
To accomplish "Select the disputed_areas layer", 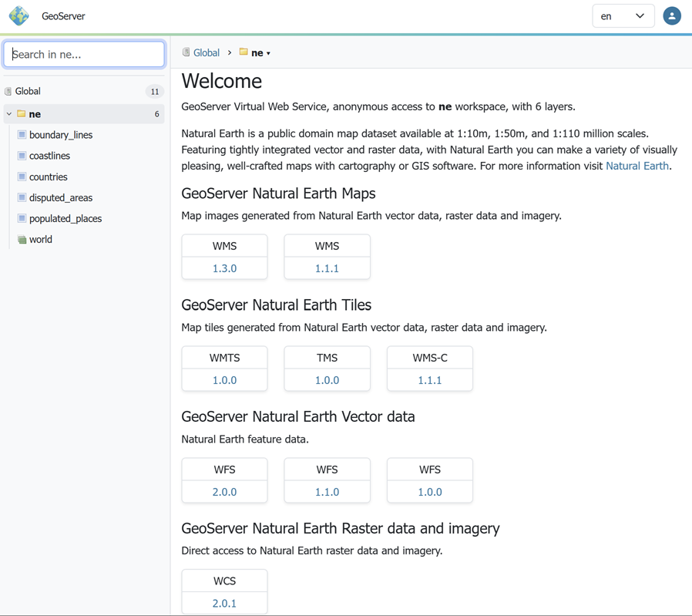I will (x=60, y=198).
